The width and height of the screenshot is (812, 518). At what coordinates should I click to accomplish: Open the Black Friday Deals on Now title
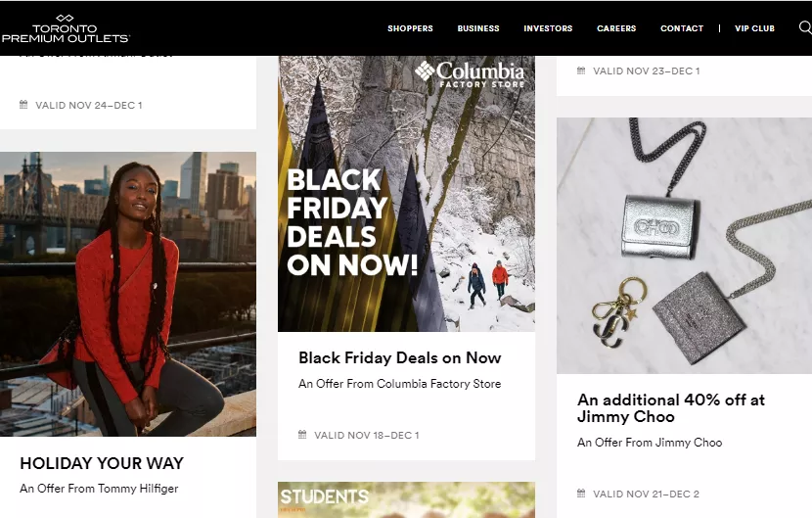tap(400, 357)
